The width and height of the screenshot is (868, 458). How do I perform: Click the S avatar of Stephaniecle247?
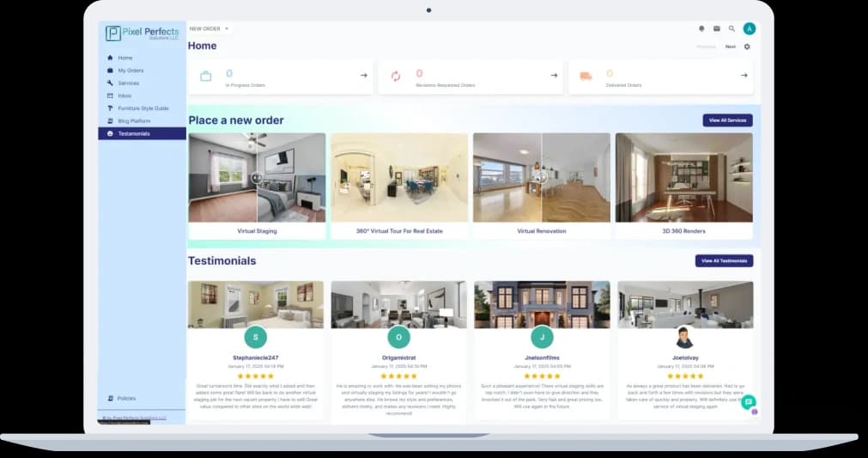pyautogui.click(x=255, y=337)
